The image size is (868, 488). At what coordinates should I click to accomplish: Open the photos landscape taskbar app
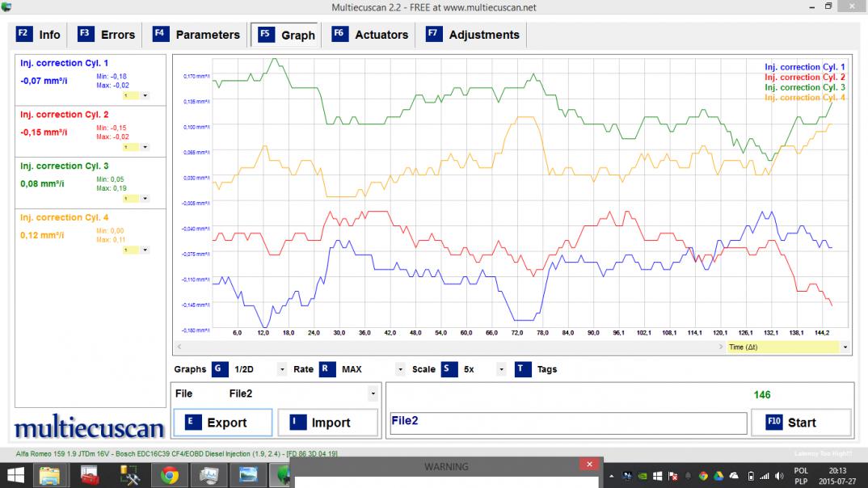tap(249, 476)
